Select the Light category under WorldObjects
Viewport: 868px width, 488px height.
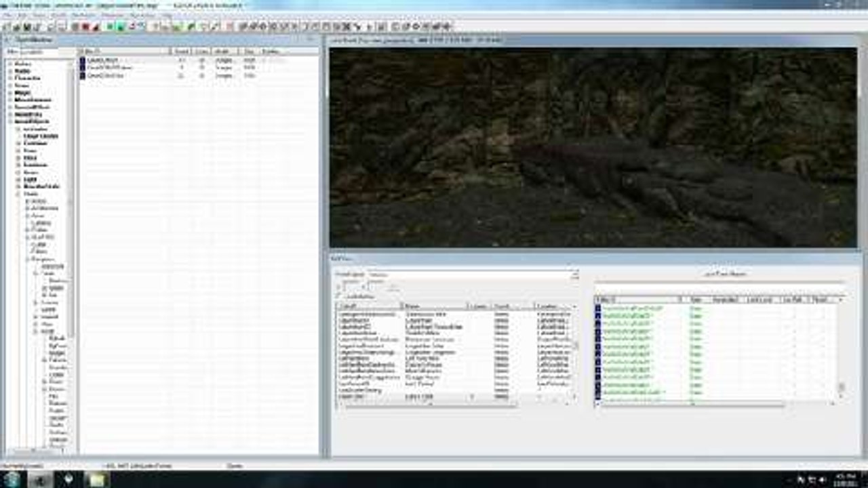pyautogui.click(x=30, y=179)
